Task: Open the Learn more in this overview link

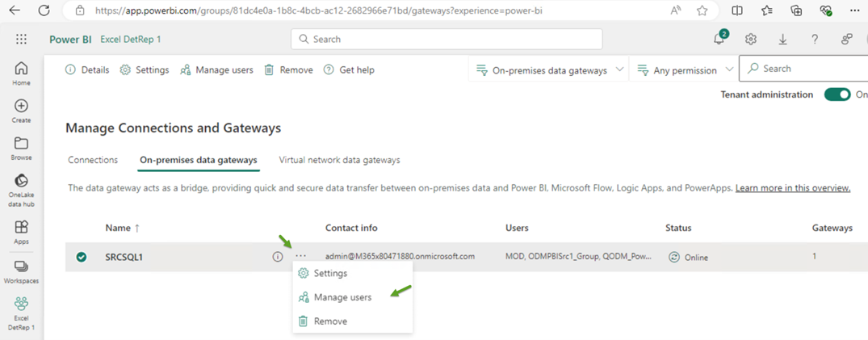Action: coord(793,188)
